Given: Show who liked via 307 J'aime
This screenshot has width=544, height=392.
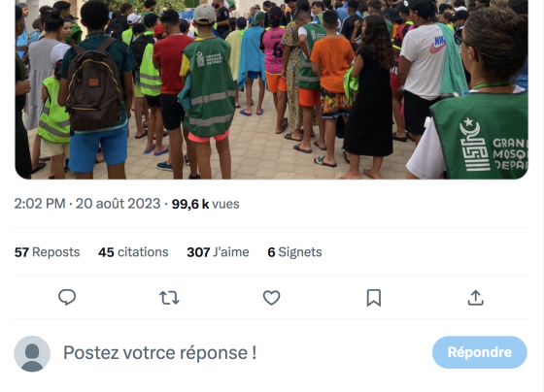Looking at the screenshot, I should pos(218,252).
